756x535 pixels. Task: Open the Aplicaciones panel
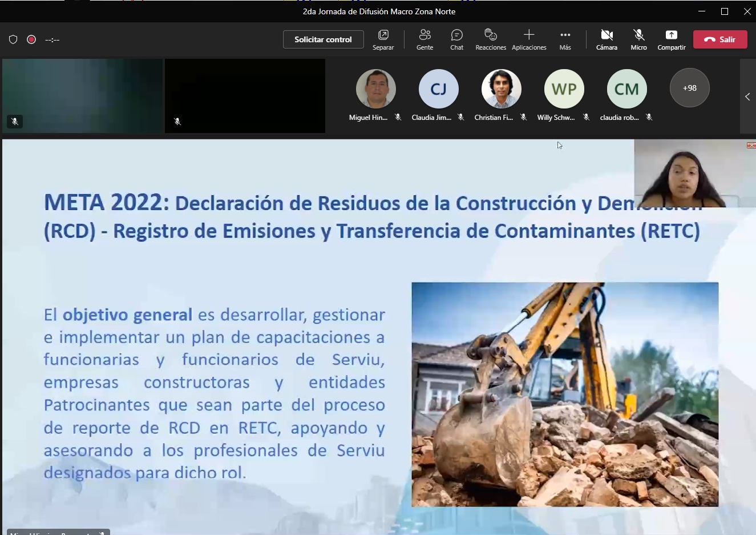(529, 40)
